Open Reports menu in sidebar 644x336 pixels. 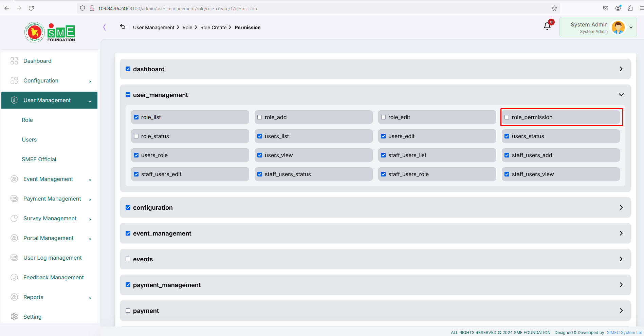point(33,297)
